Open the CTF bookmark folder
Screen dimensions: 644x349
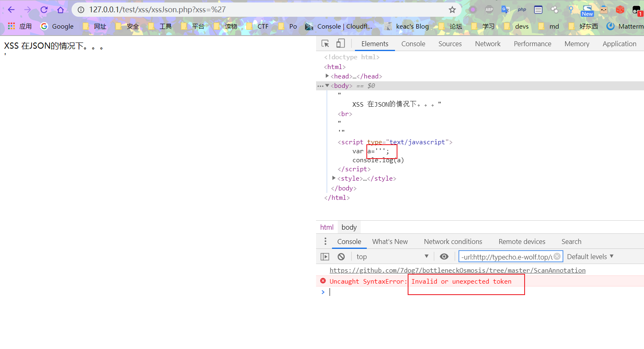258,26
